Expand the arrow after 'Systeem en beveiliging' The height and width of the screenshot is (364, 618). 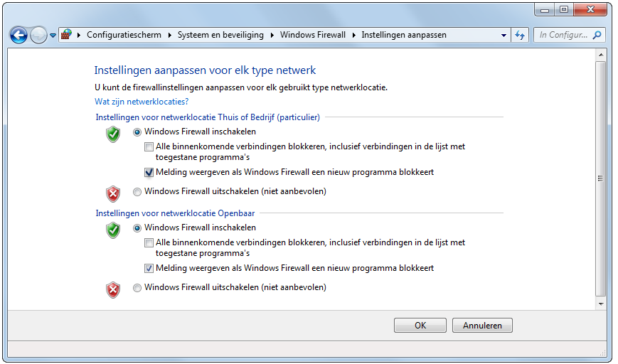click(271, 35)
